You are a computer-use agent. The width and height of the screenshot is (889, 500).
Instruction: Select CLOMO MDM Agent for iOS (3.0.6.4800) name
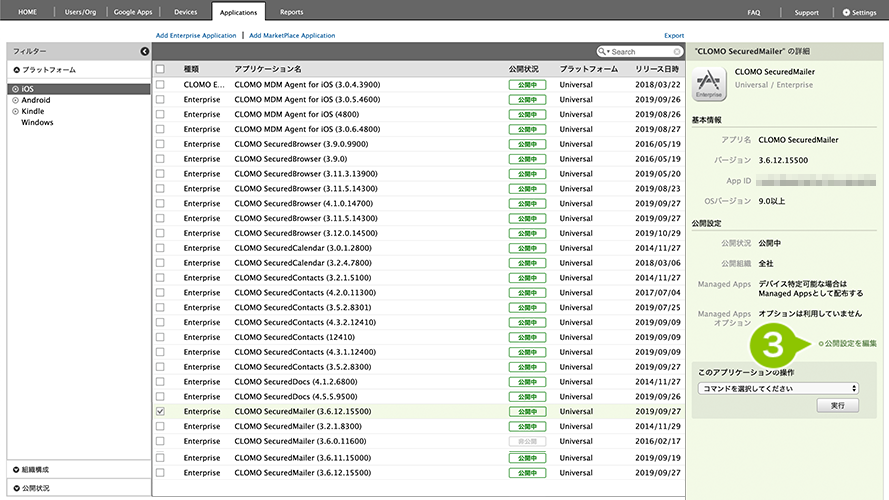[307, 129]
